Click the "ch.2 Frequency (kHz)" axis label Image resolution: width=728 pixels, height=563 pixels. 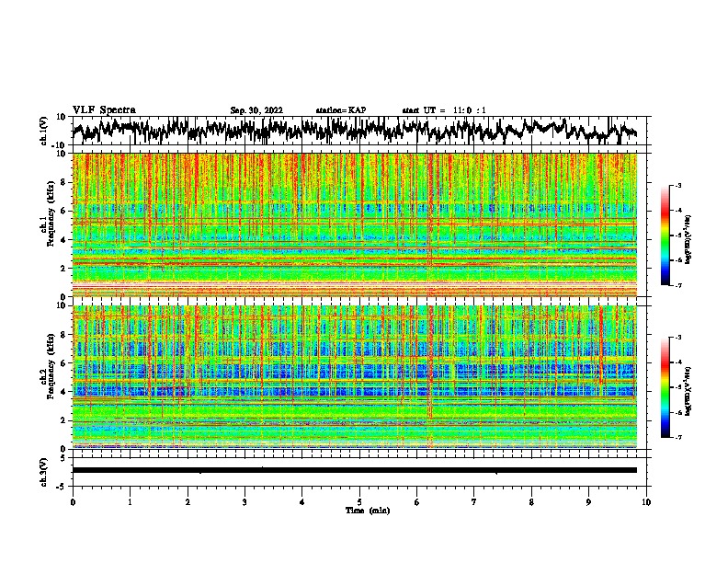click(47, 366)
